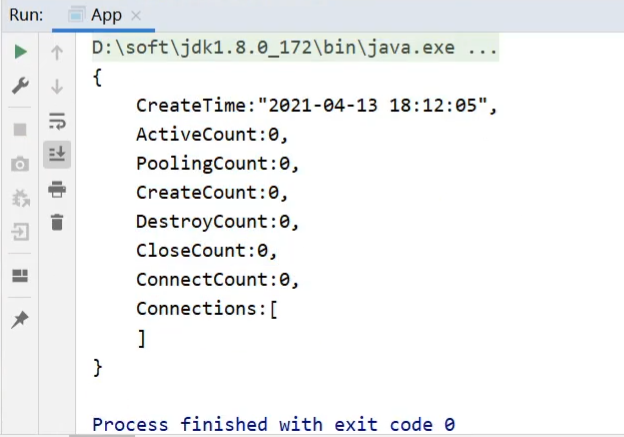Viewport: 624px width, 437px height.
Task: Open run configuration wrench settings
Action: tap(21, 86)
